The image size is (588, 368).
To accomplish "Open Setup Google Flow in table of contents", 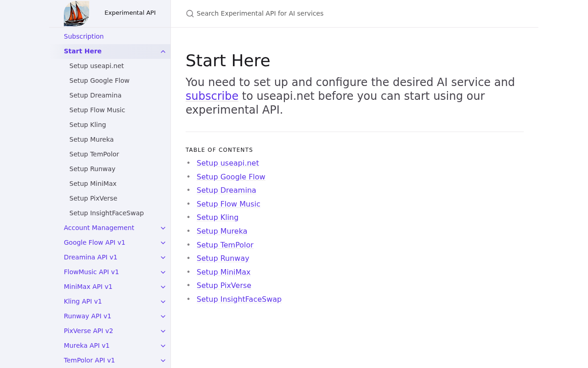I will (231, 177).
